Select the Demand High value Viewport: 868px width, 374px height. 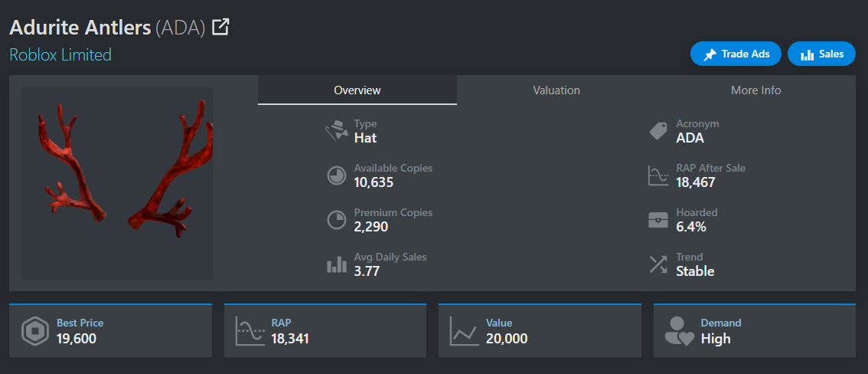pos(716,339)
